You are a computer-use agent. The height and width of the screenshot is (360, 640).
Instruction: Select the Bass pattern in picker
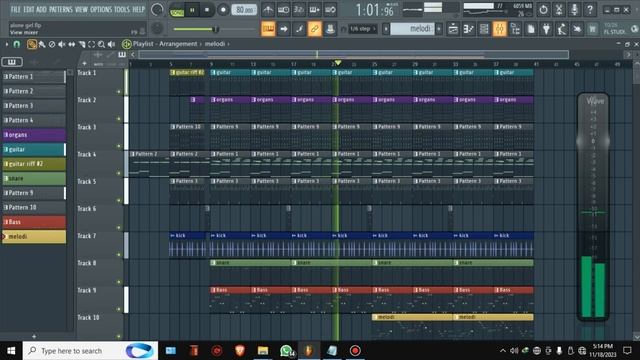click(x=34, y=222)
